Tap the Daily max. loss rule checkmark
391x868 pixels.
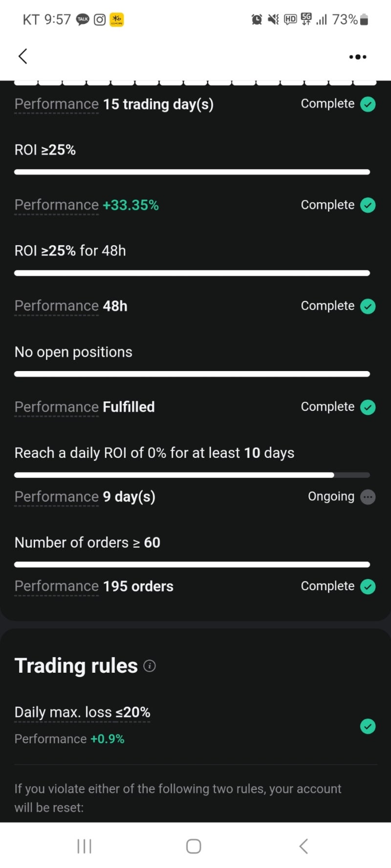[368, 726]
